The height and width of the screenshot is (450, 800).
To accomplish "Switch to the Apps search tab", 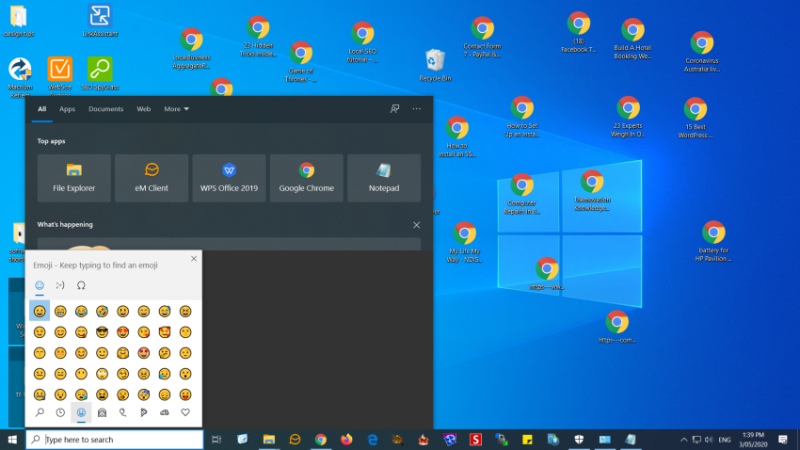I will (x=67, y=109).
